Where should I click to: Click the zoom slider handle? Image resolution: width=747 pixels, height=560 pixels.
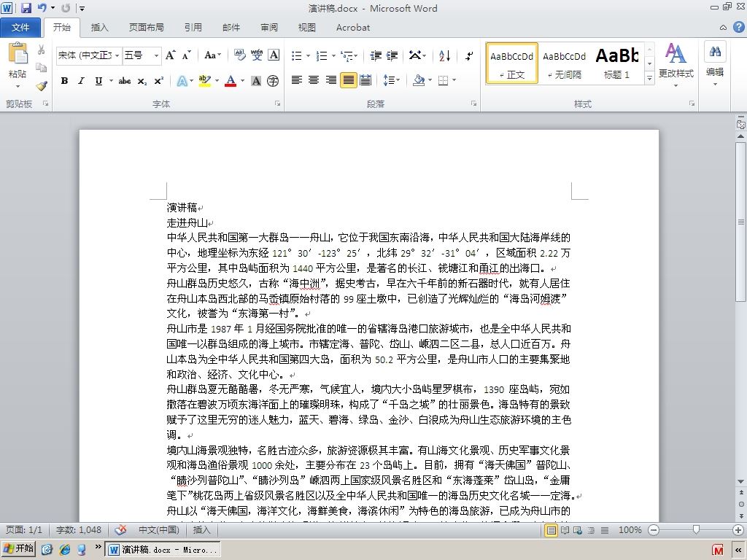(x=696, y=529)
